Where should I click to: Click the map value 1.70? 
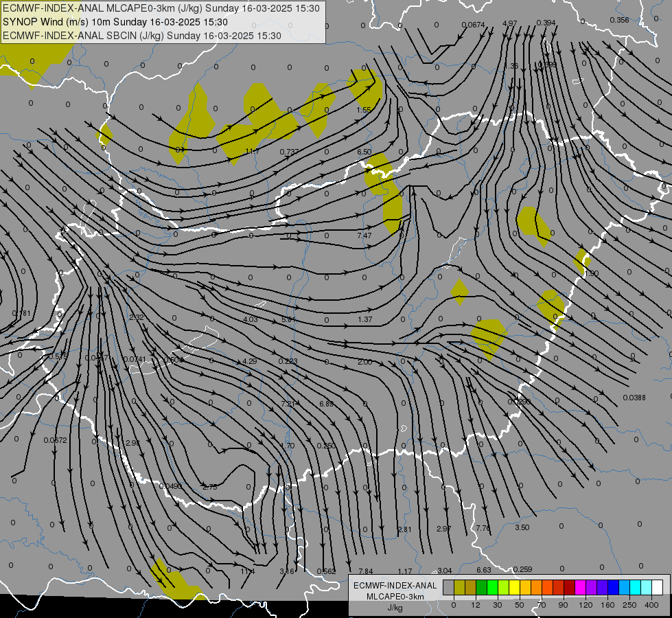tap(288, 446)
